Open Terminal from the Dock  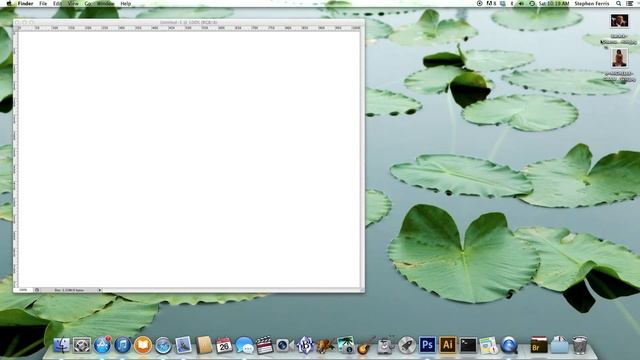468,345
